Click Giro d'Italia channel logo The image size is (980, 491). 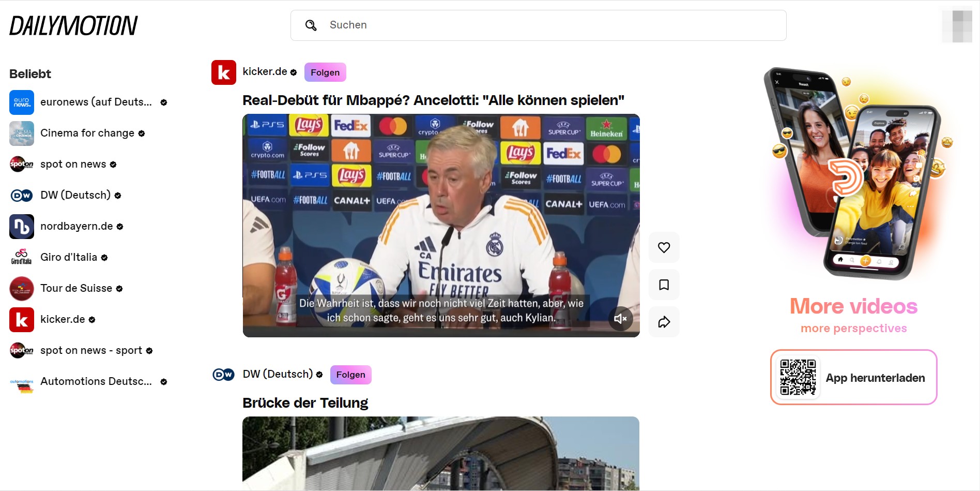click(22, 258)
